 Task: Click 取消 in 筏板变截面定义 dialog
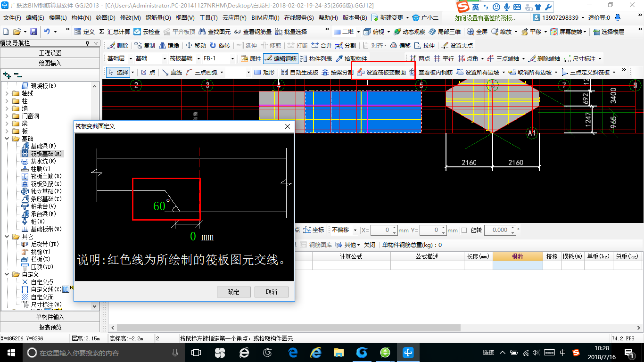pyautogui.click(x=272, y=292)
